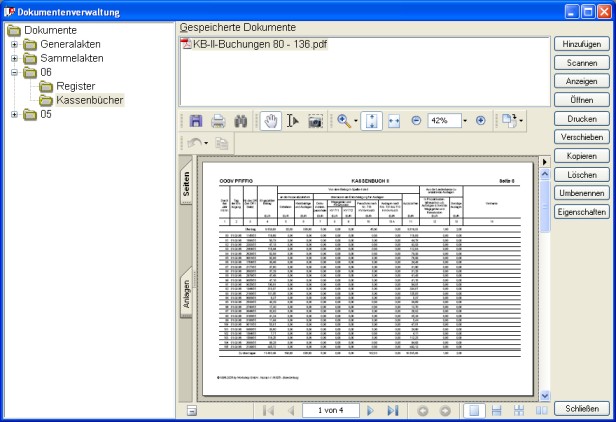Zoom in with the plus icon
The width and height of the screenshot is (616, 422).
click(481, 120)
